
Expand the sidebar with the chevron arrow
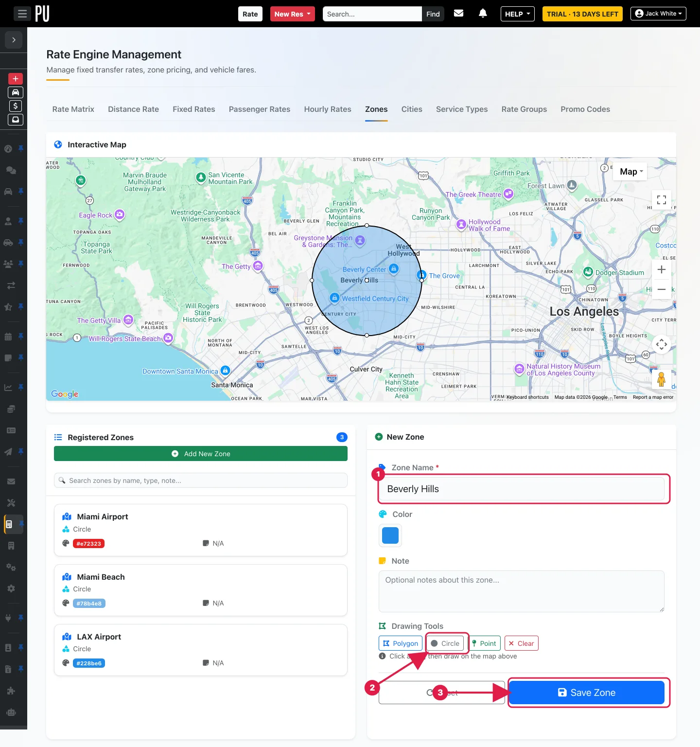pos(14,40)
